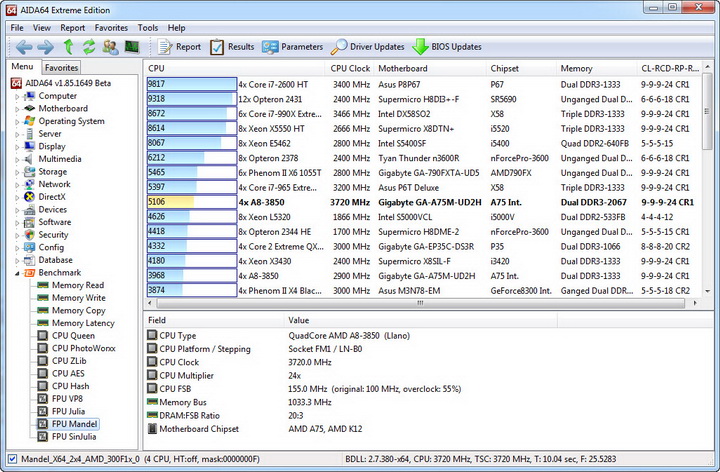Viewport: 720px width, 472px height.
Task: Click the 3874 score bar for Phenom II X4
Action: coord(192,291)
